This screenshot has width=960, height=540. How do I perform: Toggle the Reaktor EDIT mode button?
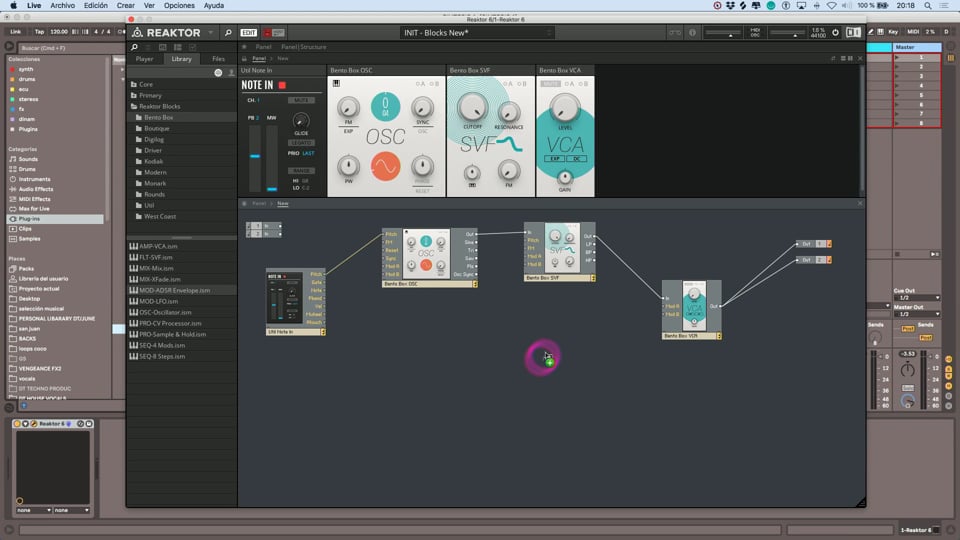click(249, 32)
